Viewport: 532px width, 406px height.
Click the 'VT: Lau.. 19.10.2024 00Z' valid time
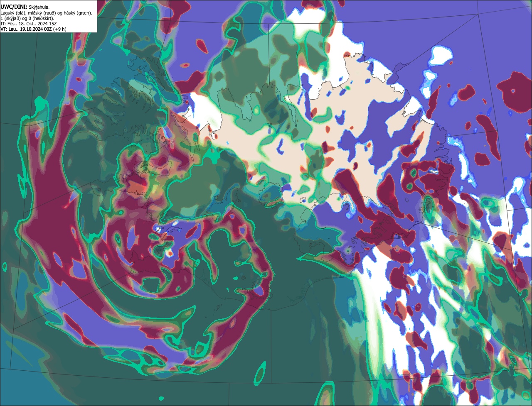tap(26, 29)
